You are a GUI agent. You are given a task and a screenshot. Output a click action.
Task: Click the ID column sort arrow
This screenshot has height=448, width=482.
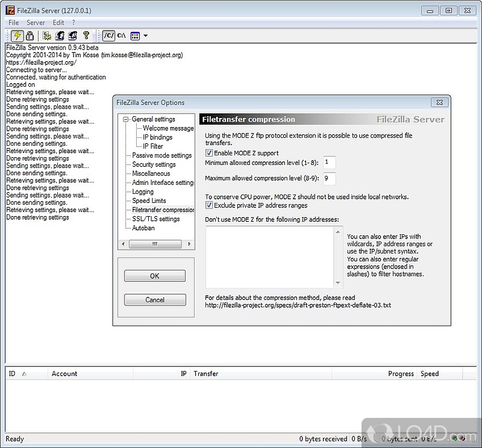coord(24,374)
